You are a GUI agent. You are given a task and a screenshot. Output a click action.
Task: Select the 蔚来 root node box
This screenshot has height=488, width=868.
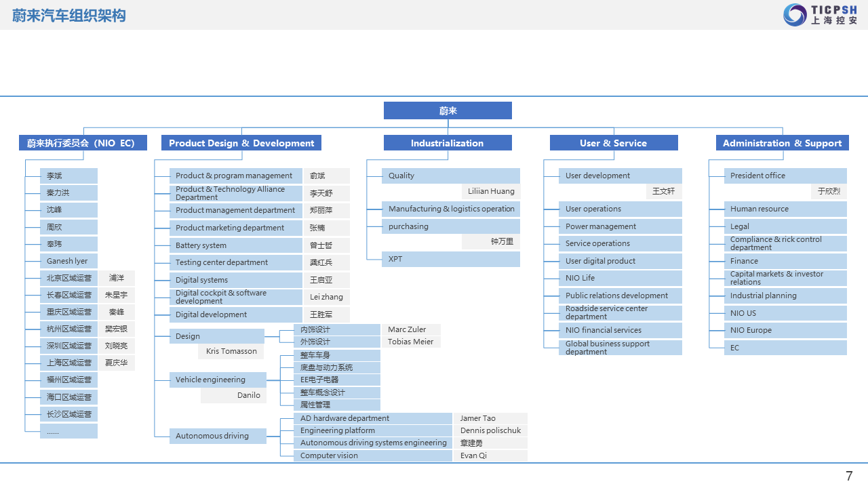click(x=448, y=110)
